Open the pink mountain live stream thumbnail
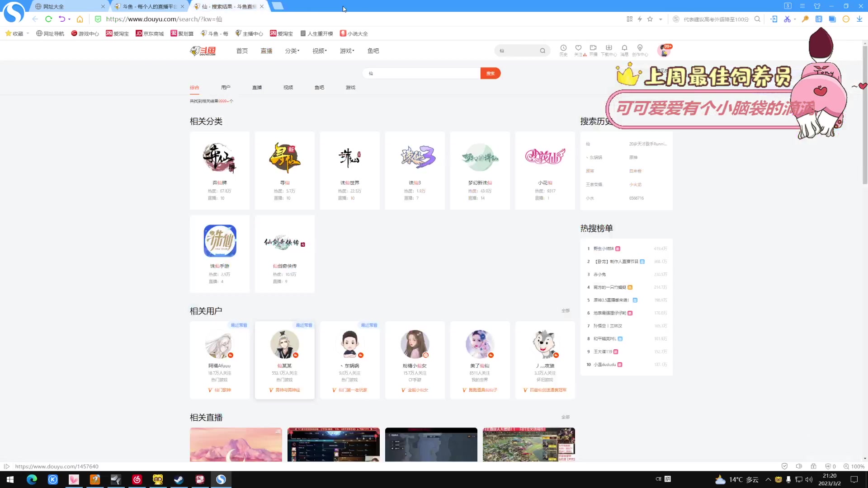868x488 pixels. (x=236, y=445)
